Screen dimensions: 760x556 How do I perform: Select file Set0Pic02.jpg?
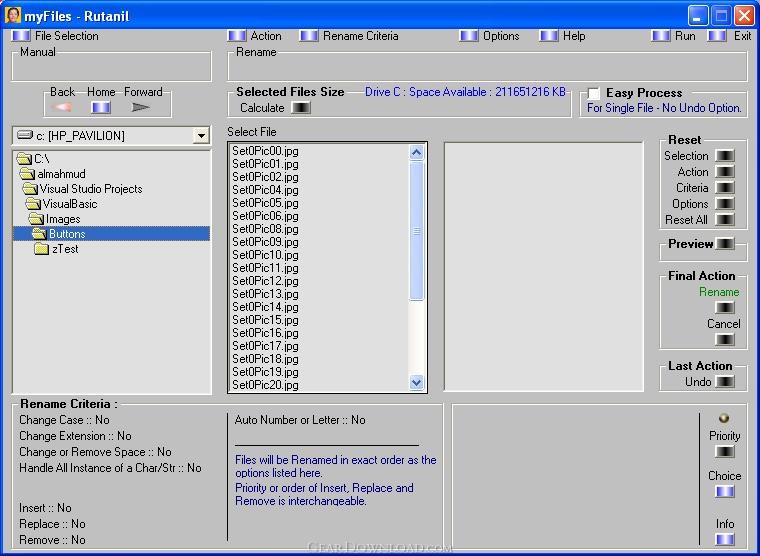pos(265,177)
